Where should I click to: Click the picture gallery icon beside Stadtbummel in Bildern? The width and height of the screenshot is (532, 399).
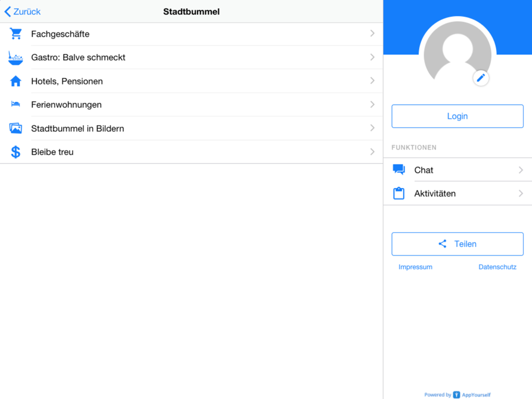pos(15,128)
